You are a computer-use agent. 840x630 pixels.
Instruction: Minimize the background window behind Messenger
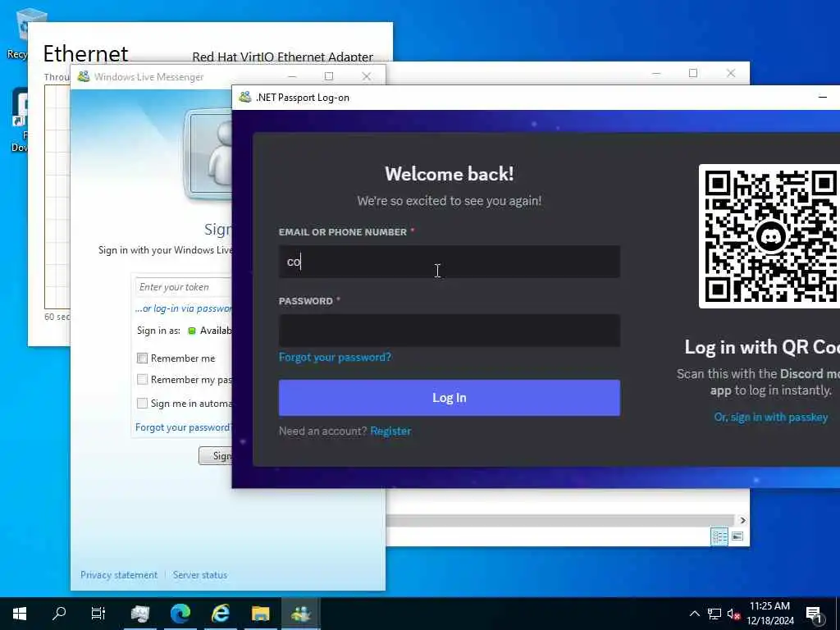pos(656,73)
